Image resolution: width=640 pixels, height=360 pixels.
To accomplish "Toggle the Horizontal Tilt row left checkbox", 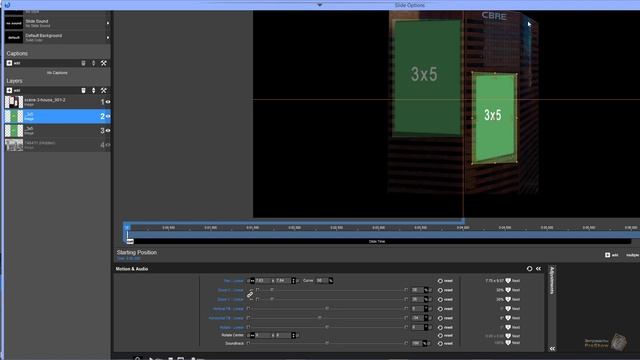I will click(x=248, y=318).
